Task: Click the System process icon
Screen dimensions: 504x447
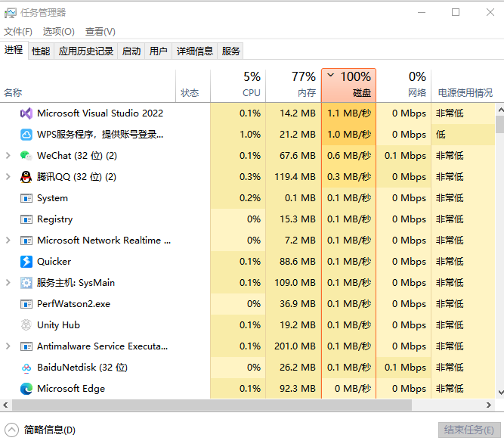Action: click(x=26, y=198)
